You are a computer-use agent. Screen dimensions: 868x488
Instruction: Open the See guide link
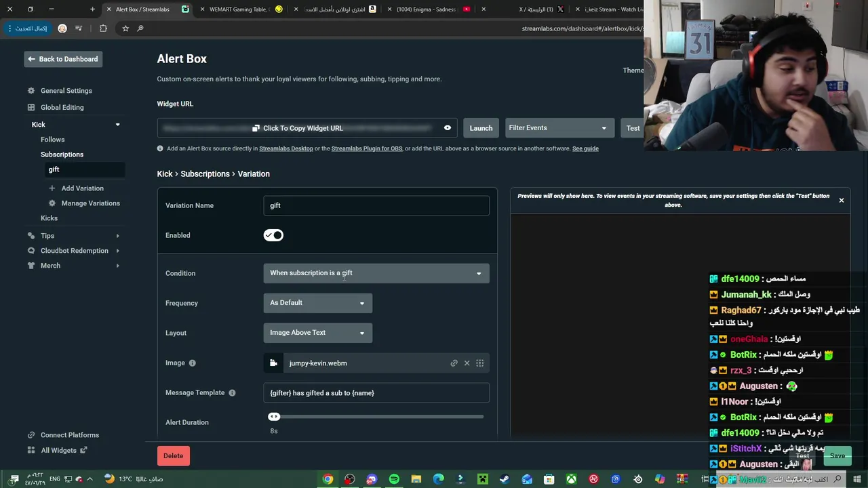585,148
